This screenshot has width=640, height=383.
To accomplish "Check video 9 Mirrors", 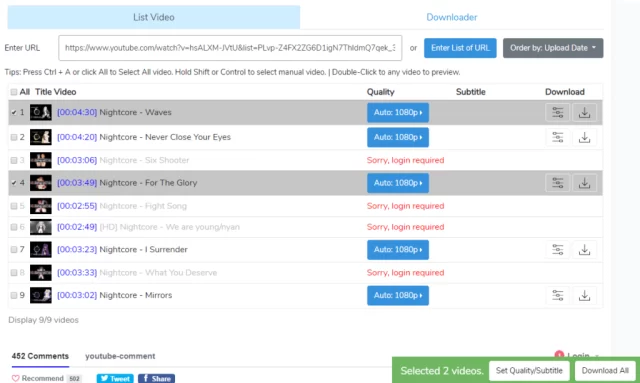I will 14,295.
